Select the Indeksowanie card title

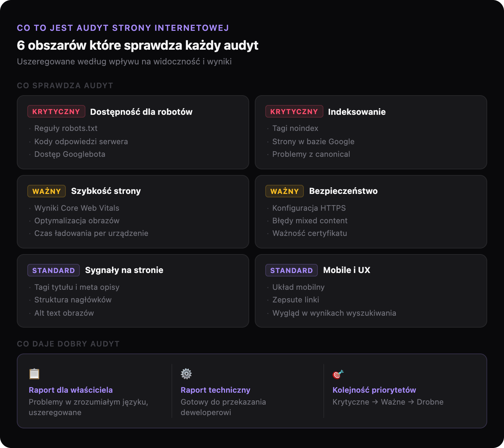(357, 112)
